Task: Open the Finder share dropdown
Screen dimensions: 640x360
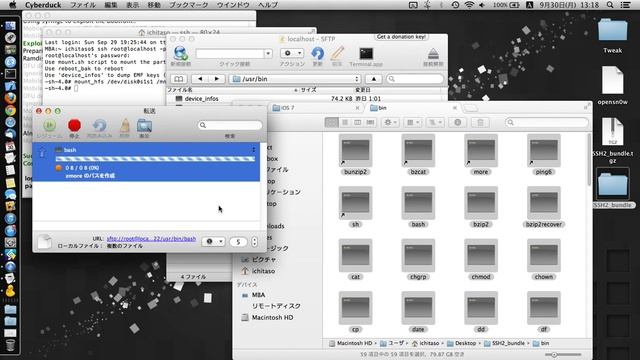Action: [x=435, y=122]
